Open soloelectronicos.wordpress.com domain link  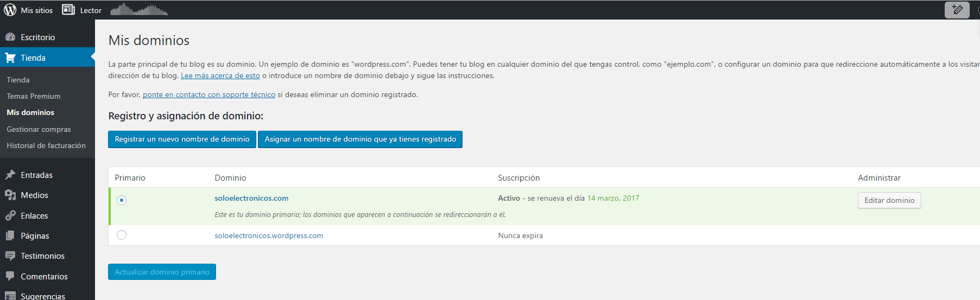point(269,235)
